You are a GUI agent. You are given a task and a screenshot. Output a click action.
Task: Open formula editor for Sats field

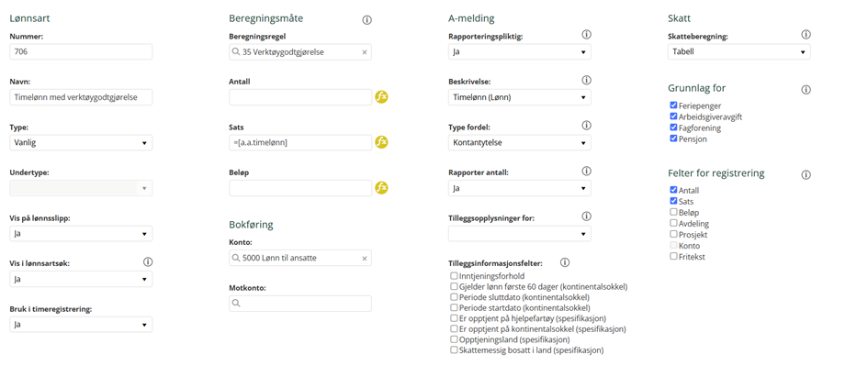pos(381,142)
